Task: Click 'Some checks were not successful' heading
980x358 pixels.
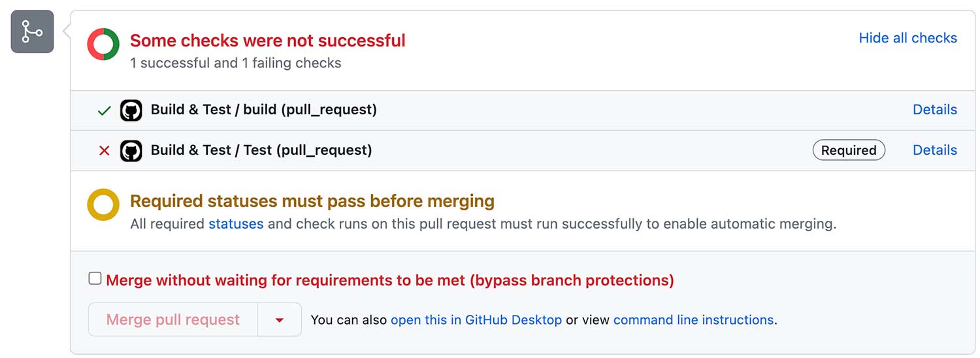Action: tap(268, 41)
